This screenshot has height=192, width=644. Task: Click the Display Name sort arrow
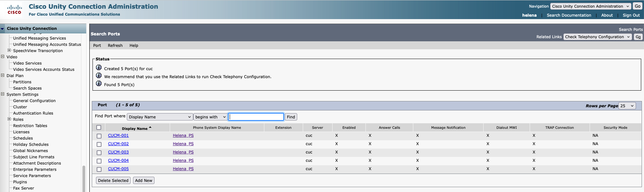coord(150,128)
